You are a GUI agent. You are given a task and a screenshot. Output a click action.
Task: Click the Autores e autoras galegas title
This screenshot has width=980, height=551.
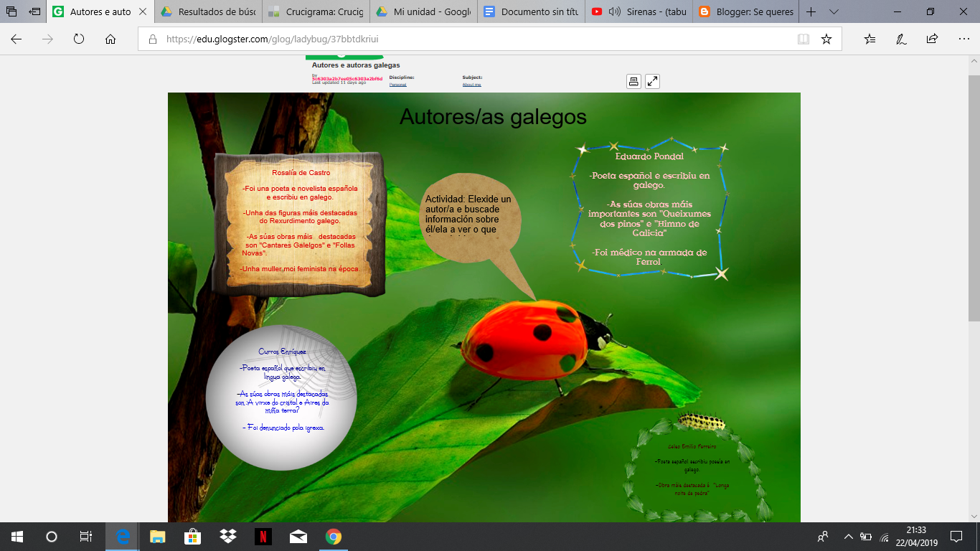[356, 65]
